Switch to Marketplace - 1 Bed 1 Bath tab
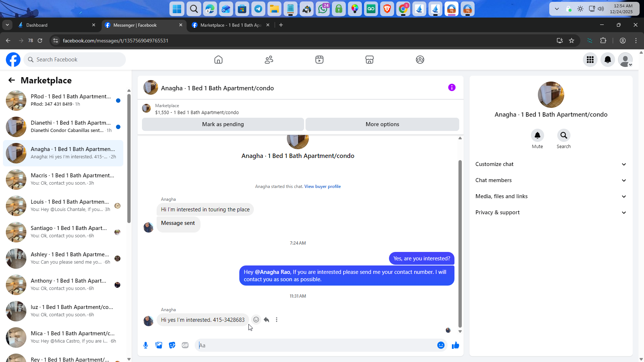 (x=231, y=25)
